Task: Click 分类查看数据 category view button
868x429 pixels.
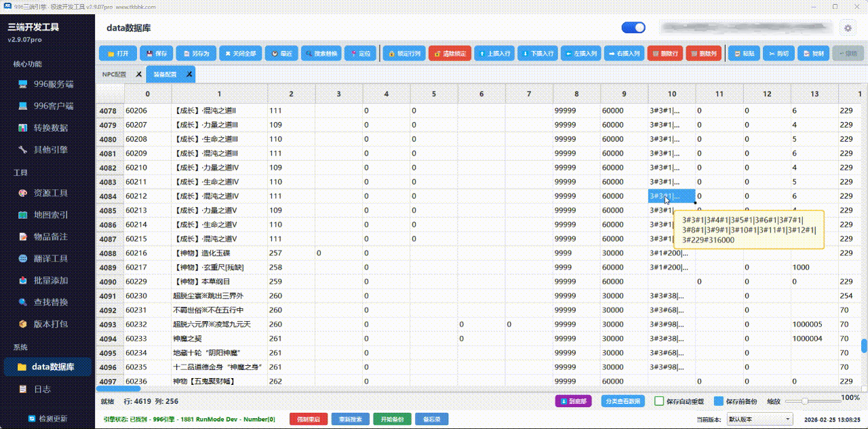Action: (x=623, y=401)
